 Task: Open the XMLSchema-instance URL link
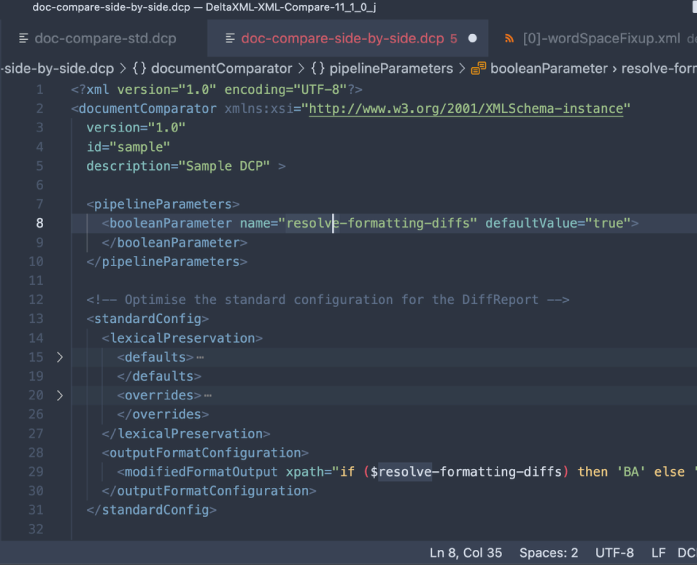point(468,108)
